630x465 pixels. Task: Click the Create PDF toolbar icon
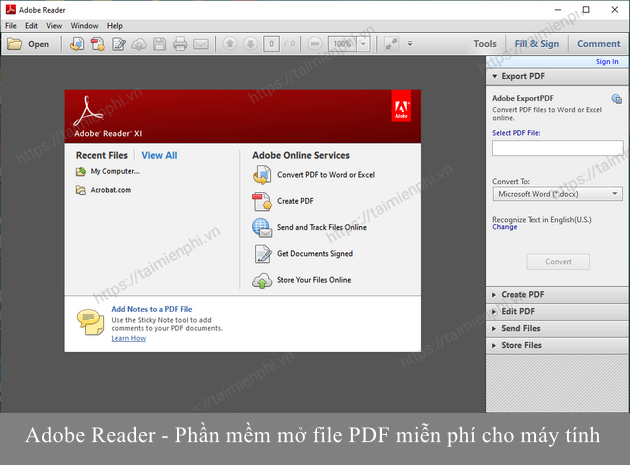(x=98, y=44)
